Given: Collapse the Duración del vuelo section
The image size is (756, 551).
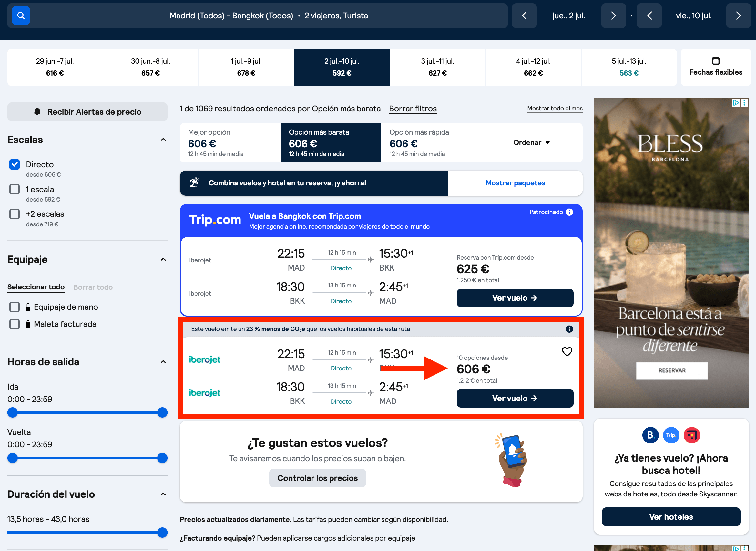Looking at the screenshot, I should click(x=163, y=494).
